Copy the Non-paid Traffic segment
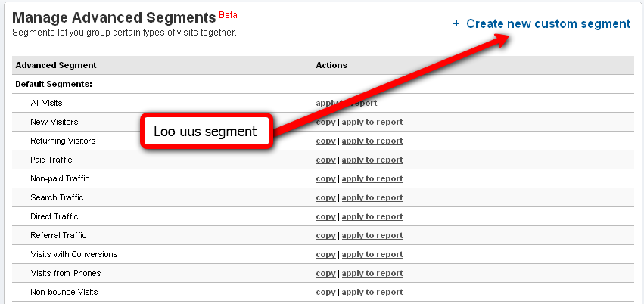 pos(325,178)
